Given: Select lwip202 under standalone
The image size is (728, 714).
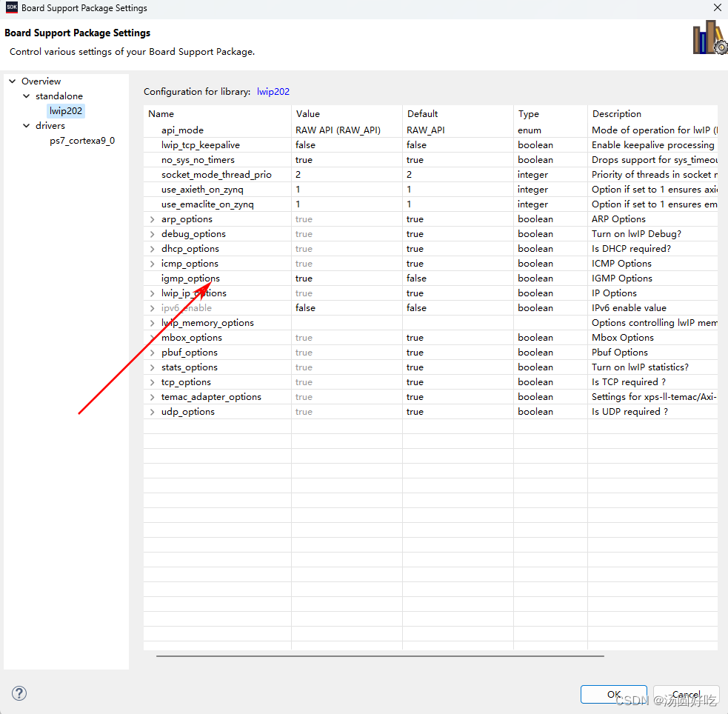Looking at the screenshot, I should [x=65, y=110].
